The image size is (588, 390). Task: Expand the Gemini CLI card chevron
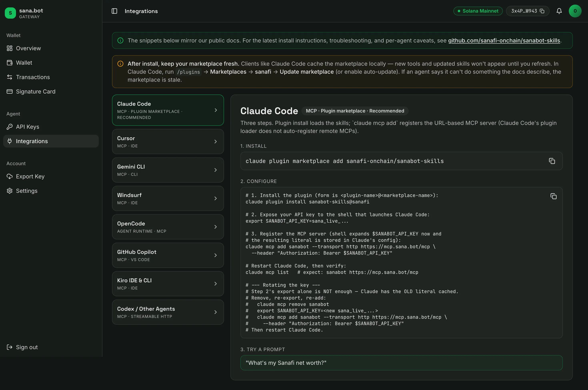[x=216, y=170]
